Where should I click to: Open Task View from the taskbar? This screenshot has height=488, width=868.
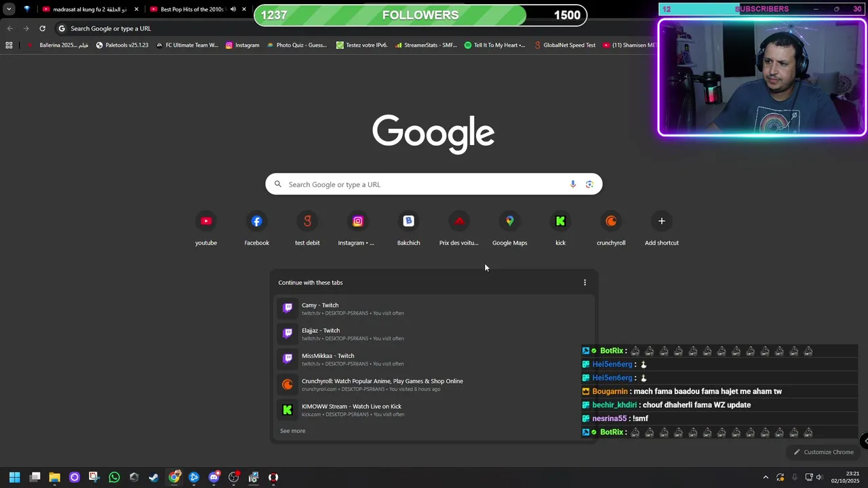point(35,477)
